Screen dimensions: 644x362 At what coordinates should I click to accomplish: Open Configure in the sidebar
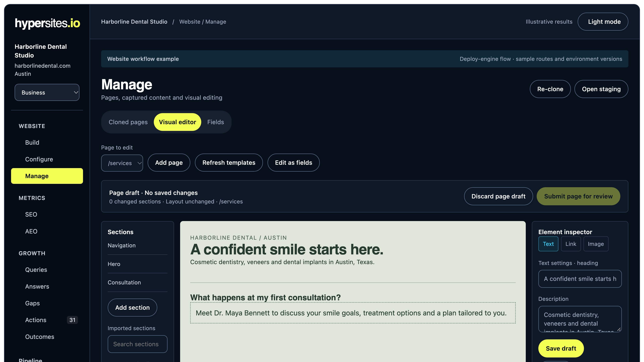pyautogui.click(x=47, y=159)
